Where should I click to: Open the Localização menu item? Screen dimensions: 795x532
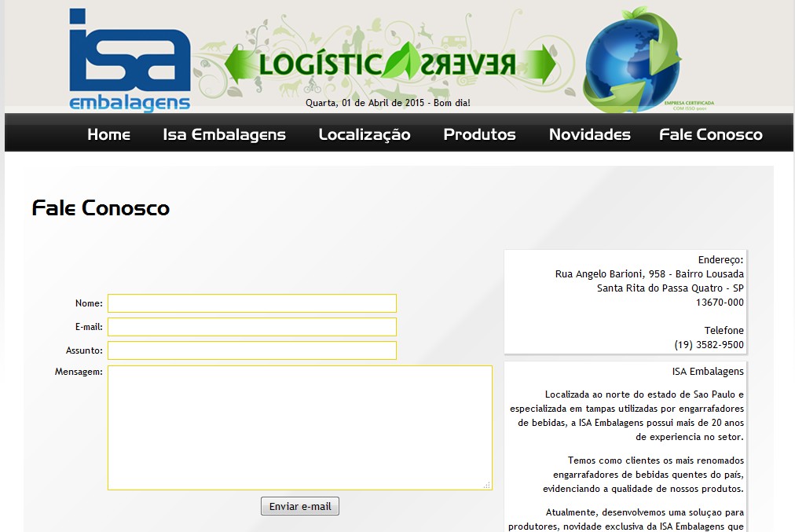(365, 134)
